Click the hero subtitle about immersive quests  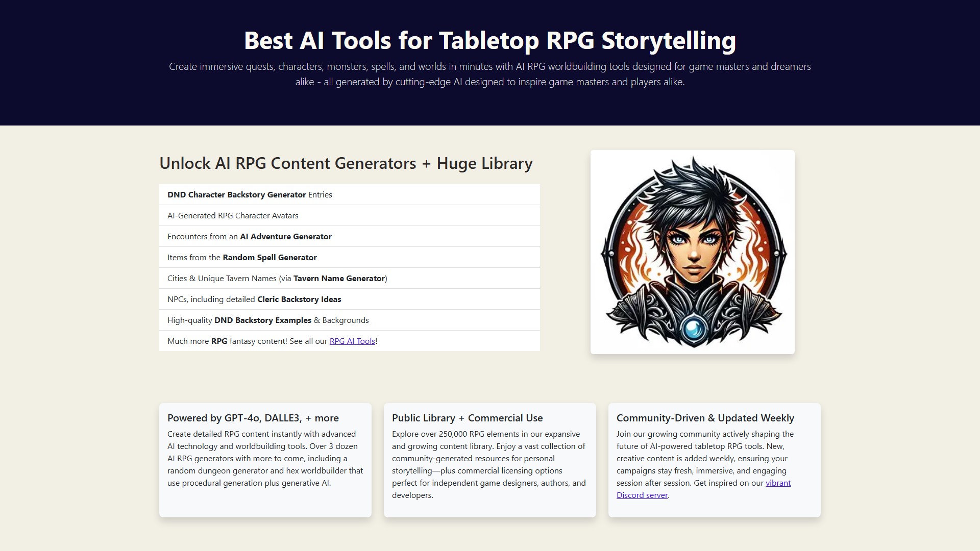[490, 74]
